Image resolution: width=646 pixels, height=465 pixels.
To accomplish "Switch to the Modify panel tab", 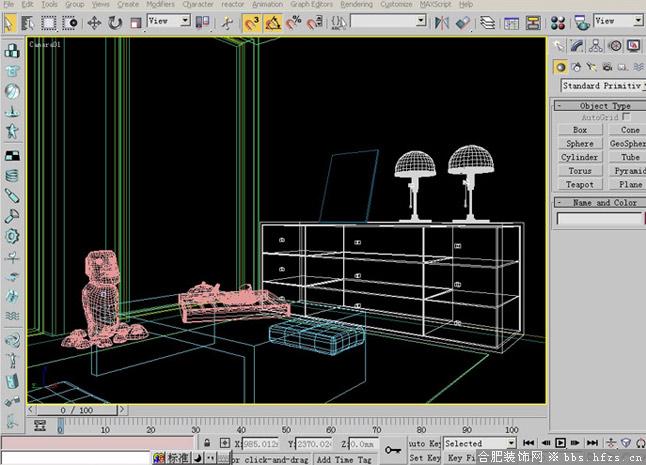I will (x=576, y=46).
